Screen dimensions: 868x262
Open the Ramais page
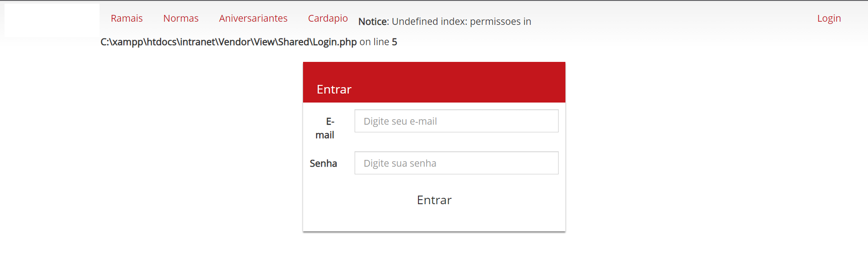click(x=127, y=18)
